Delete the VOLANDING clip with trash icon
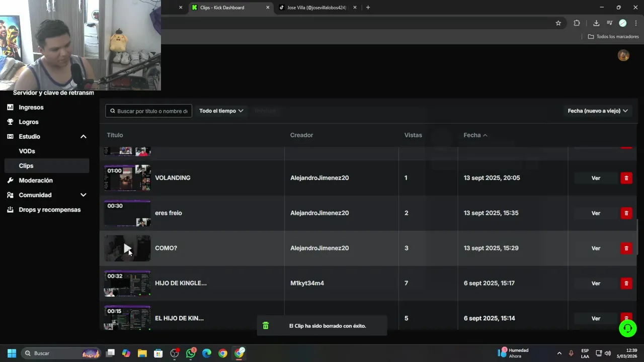644x362 pixels. click(x=626, y=178)
